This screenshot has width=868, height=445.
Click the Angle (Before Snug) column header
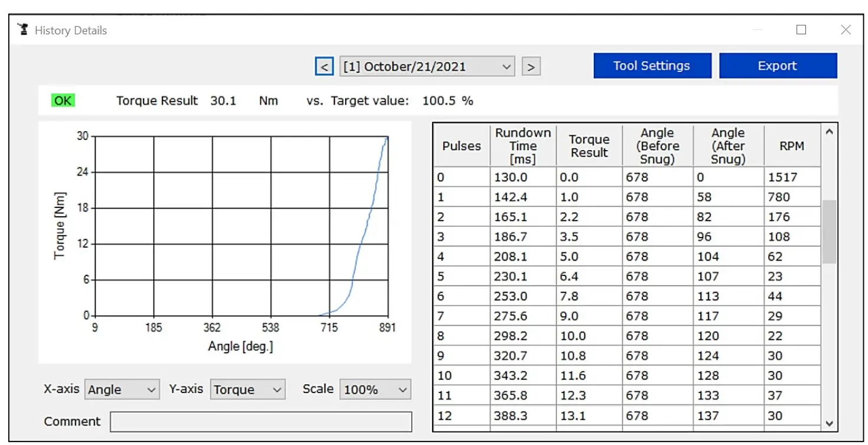point(658,146)
